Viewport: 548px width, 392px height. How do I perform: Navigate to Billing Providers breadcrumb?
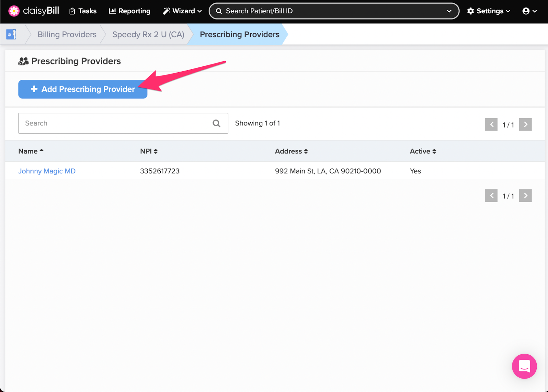tap(67, 34)
